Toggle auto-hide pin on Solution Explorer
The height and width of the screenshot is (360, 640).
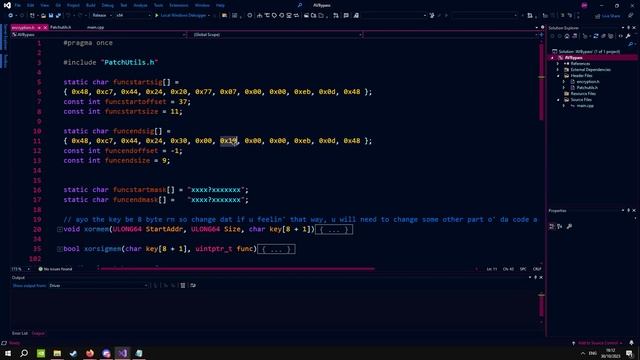point(629,28)
